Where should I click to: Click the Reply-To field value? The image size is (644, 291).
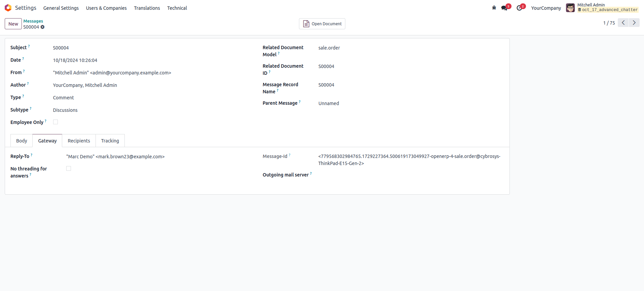click(115, 157)
